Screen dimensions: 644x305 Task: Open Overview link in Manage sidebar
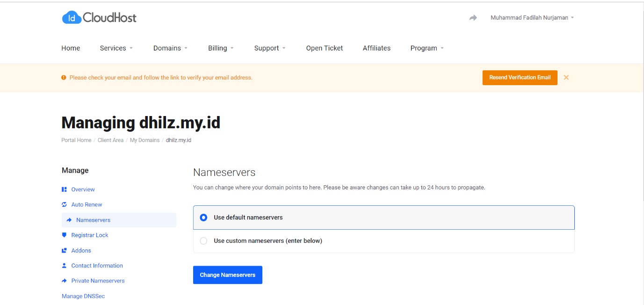(x=83, y=189)
